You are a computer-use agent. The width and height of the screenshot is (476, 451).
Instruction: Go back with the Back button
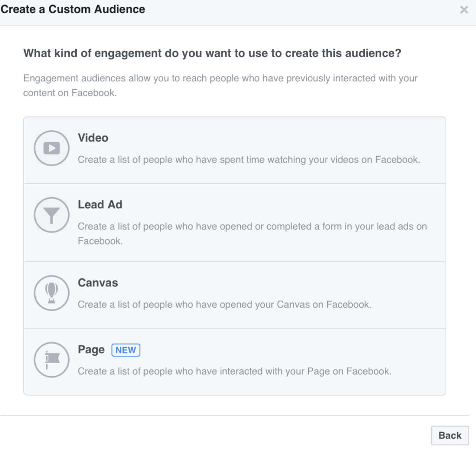pyautogui.click(x=450, y=436)
